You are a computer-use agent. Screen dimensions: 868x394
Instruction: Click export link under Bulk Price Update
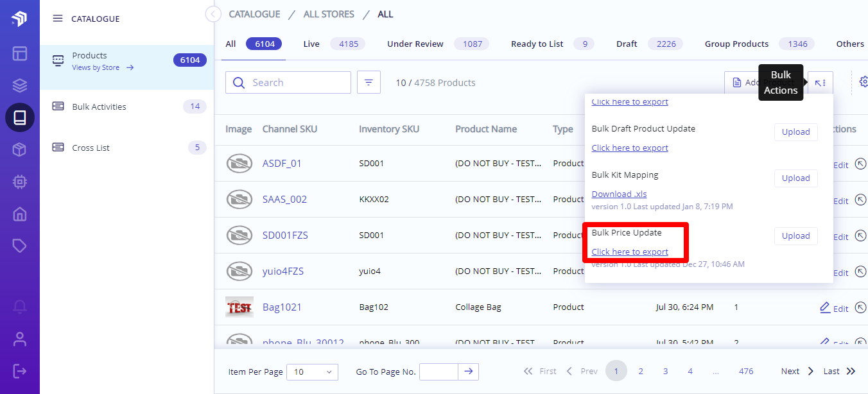(630, 252)
